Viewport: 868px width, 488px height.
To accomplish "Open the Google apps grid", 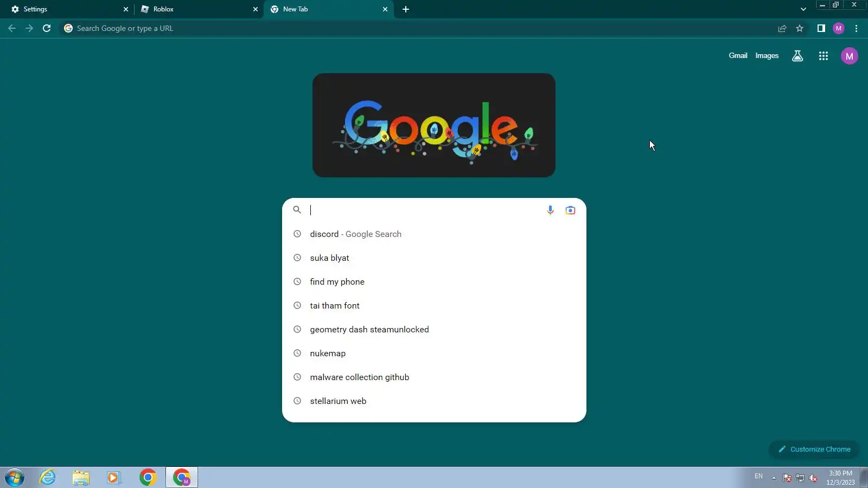I will (824, 56).
